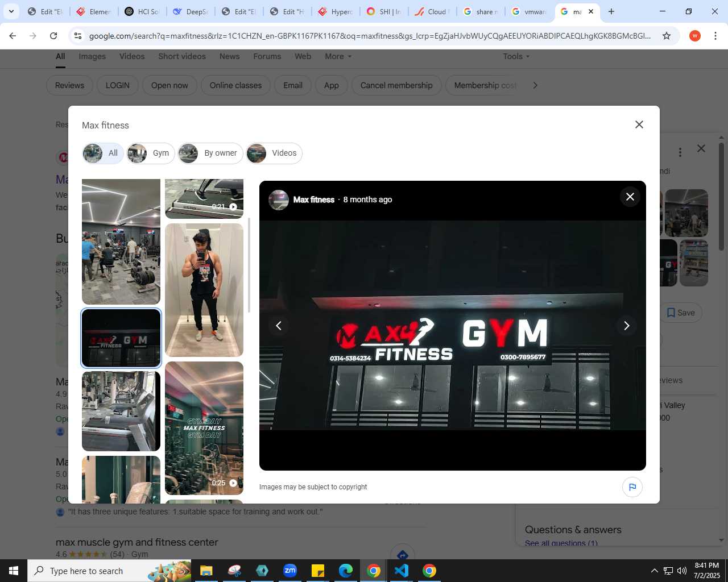The width and height of the screenshot is (728, 582).
Task: Open a new browser tab
Action: pos(611,11)
